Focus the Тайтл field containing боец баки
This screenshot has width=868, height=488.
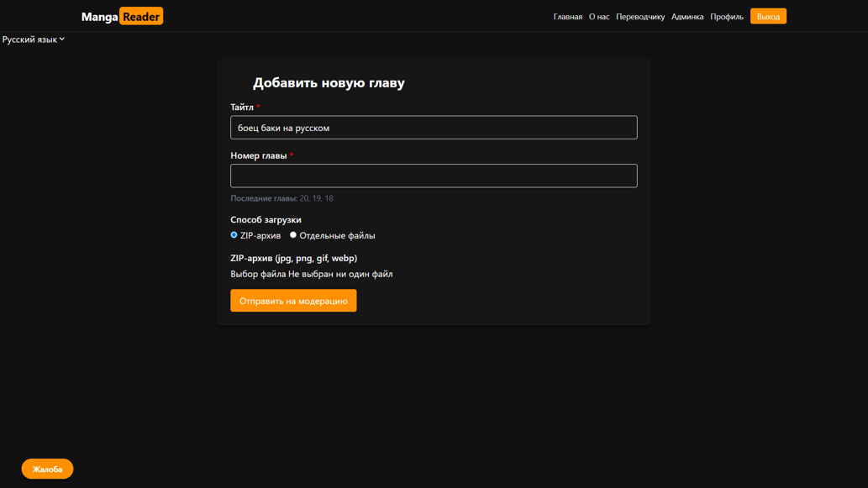434,128
